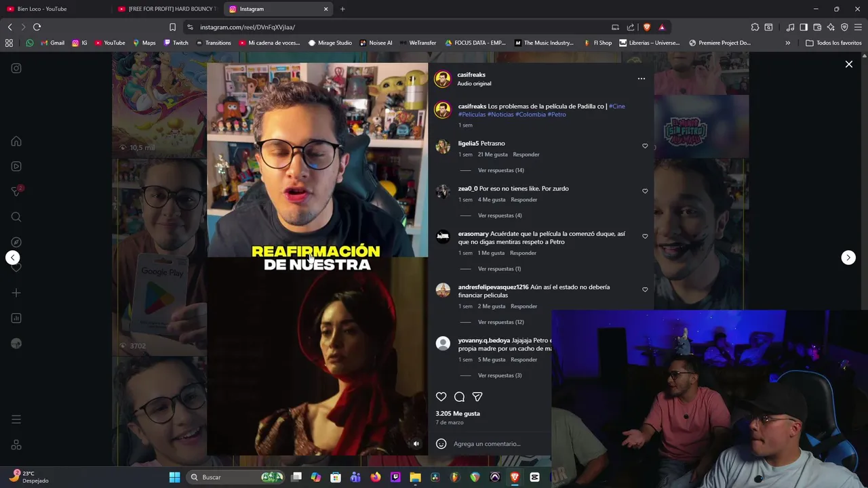
Task: Open the Todos los favoritos bookmarks folder
Action: [833, 43]
